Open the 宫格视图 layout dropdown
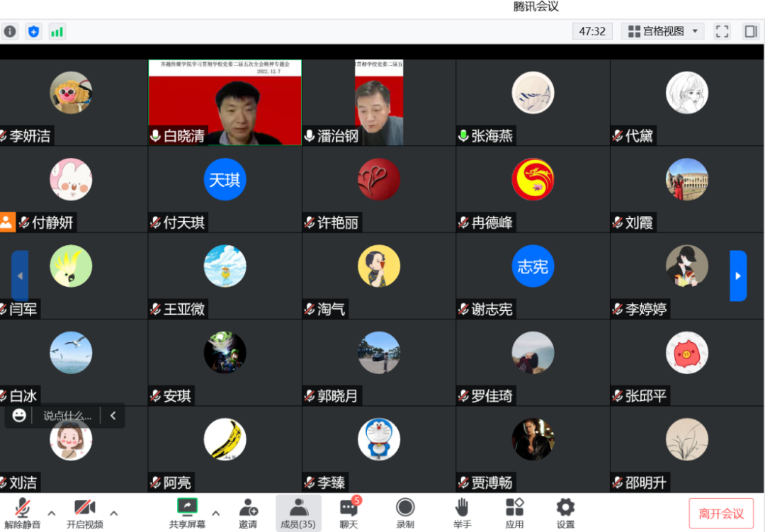The height and width of the screenshot is (532, 765). tap(662, 32)
